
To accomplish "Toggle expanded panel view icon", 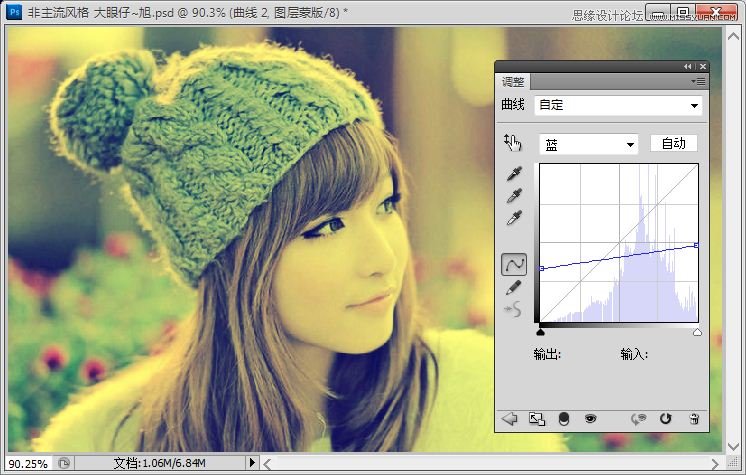I will click(536, 419).
